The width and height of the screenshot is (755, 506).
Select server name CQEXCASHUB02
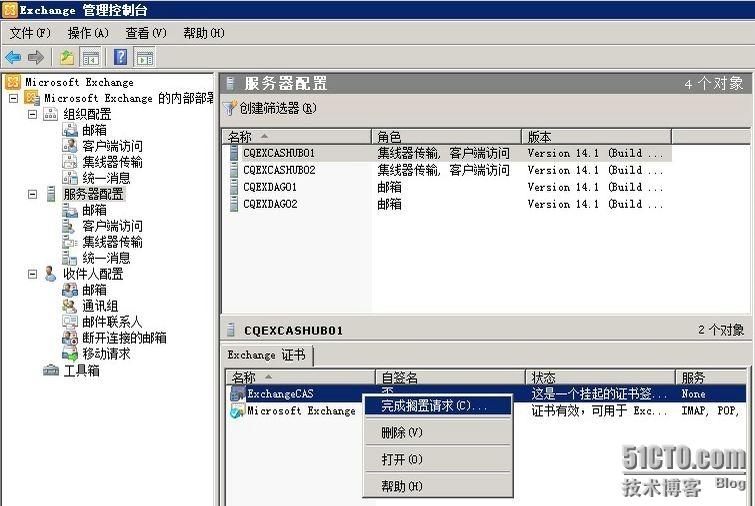[279, 170]
